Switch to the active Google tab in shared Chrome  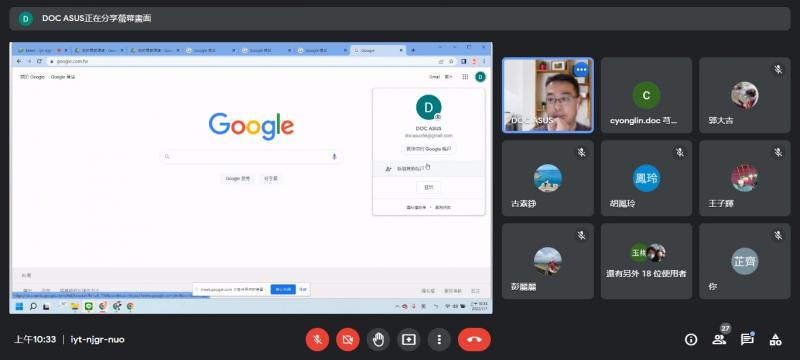tap(378, 50)
